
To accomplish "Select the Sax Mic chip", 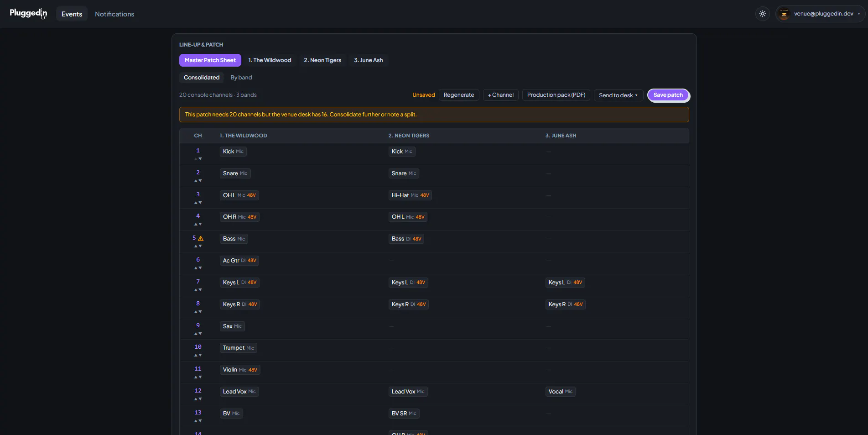I will tap(233, 326).
